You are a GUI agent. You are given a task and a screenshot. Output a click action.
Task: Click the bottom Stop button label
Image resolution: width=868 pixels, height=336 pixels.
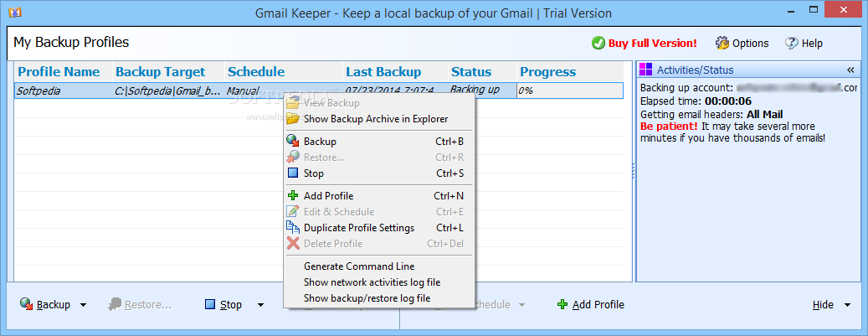pos(231,304)
